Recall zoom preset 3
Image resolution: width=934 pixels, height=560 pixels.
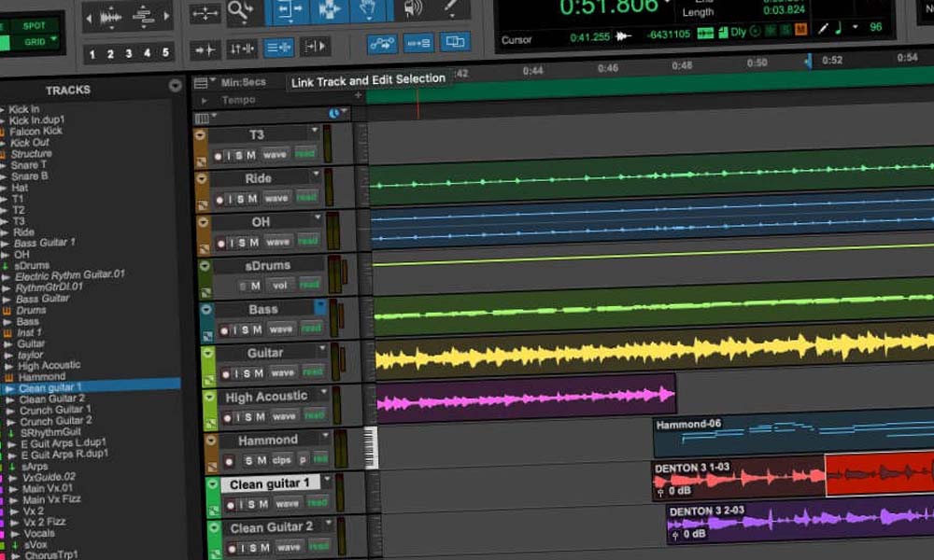129,53
